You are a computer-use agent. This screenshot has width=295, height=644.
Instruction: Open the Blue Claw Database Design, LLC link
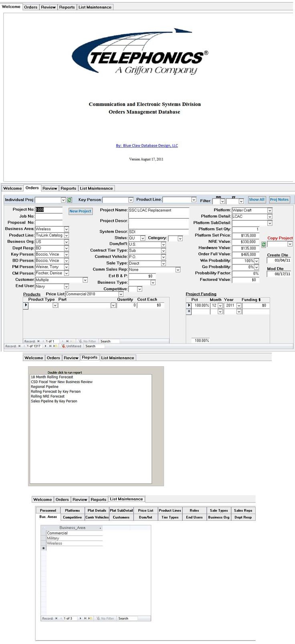click(x=147, y=146)
